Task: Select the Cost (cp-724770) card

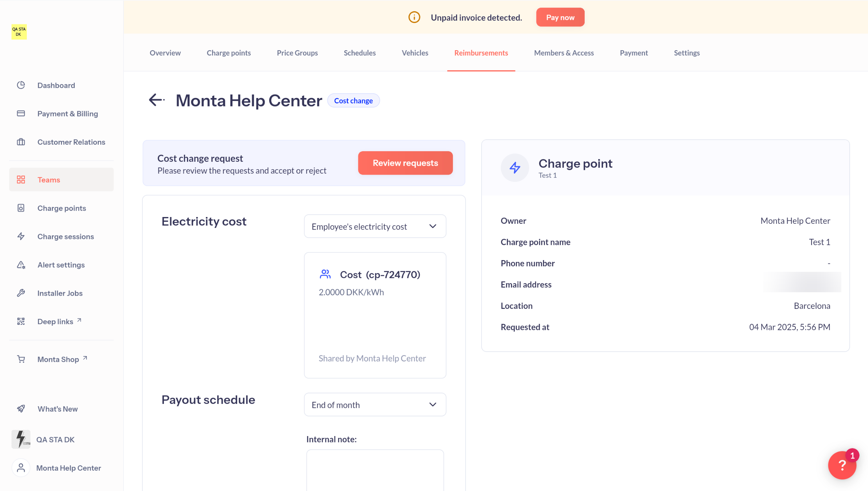Action: tap(375, 315)
